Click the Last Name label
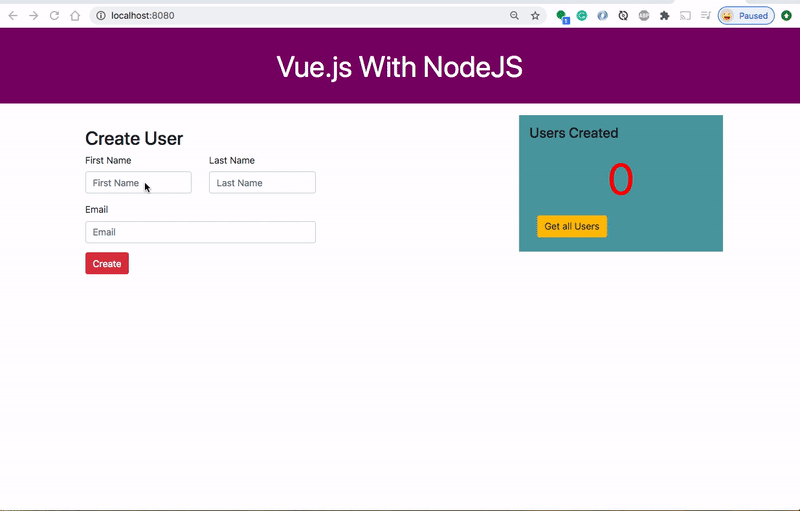Image resolution: width=800 pixels, height=511 pixels. click(x=232, y=161)
